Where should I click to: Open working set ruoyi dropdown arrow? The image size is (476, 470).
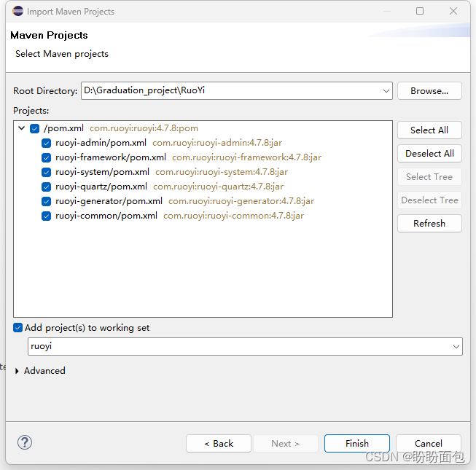click(456, 347)
